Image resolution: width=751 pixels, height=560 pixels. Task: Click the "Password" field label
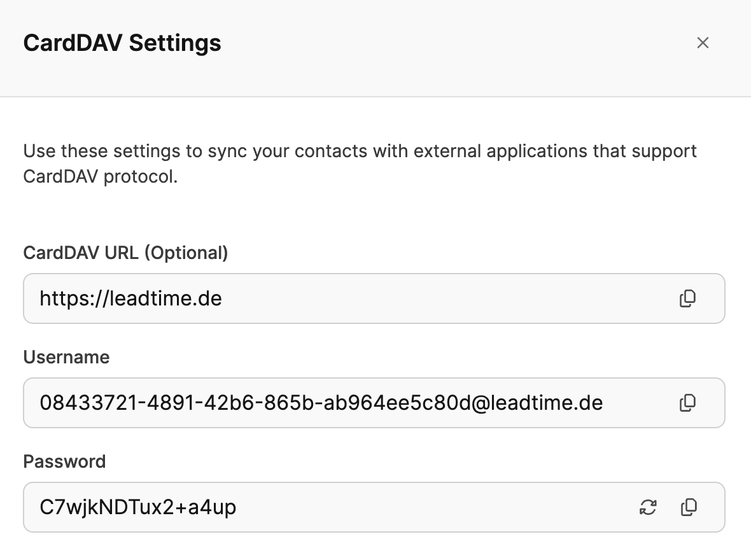64,461
